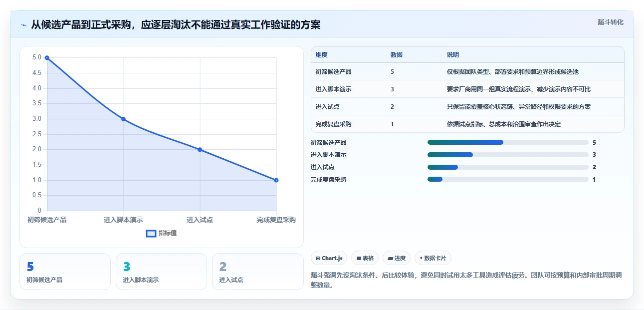Click the description starting 要求厂商用同一组
Viewport: 644px width, 310px height.
point(519,89)
